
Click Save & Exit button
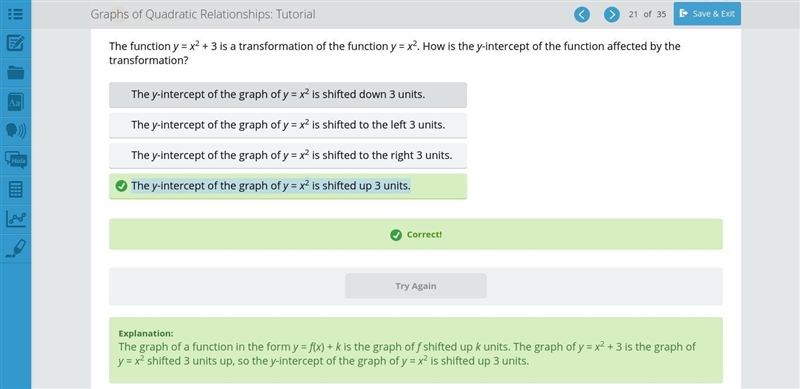tap(707, 14)
